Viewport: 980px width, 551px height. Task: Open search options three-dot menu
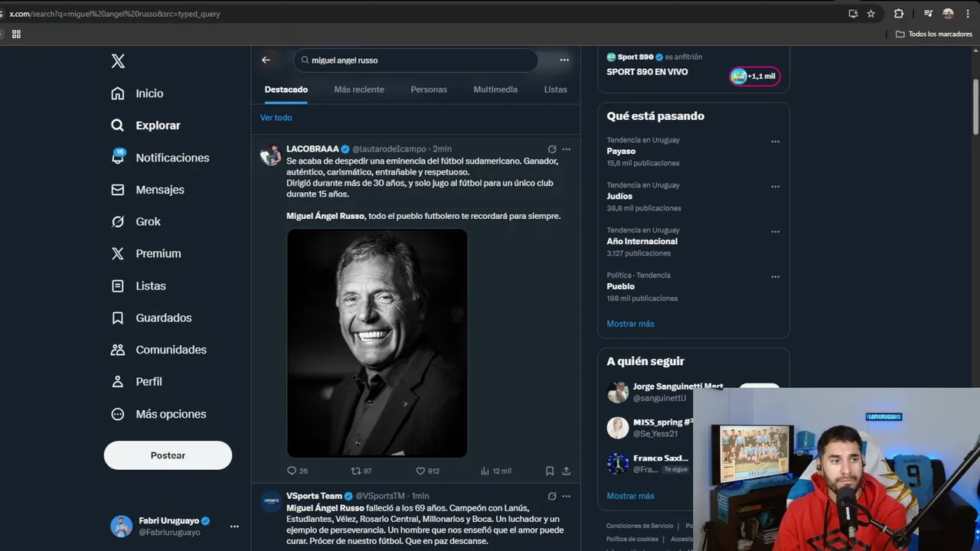pyautogui.click(x=564, y=60)
